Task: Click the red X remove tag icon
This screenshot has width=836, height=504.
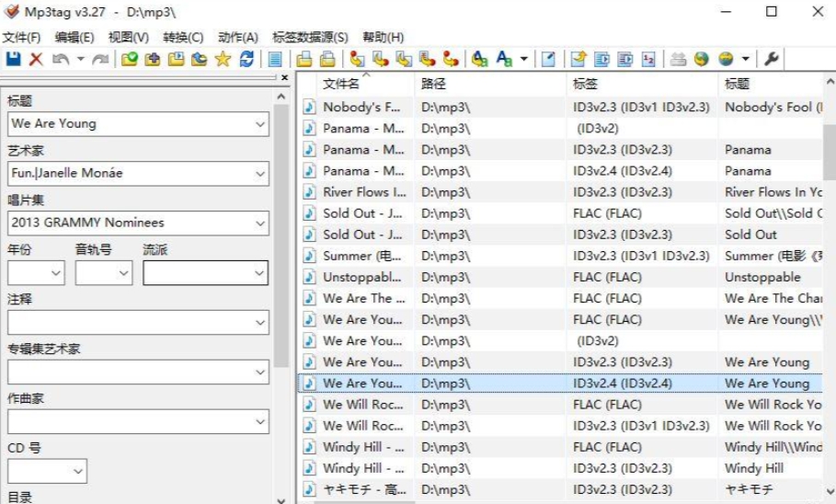Action: [36, 59]
